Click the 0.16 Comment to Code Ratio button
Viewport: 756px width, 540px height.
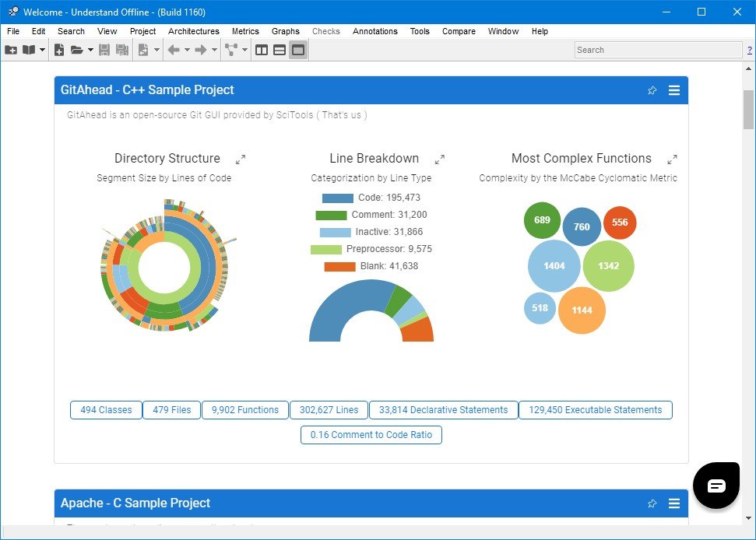(371, 435)
